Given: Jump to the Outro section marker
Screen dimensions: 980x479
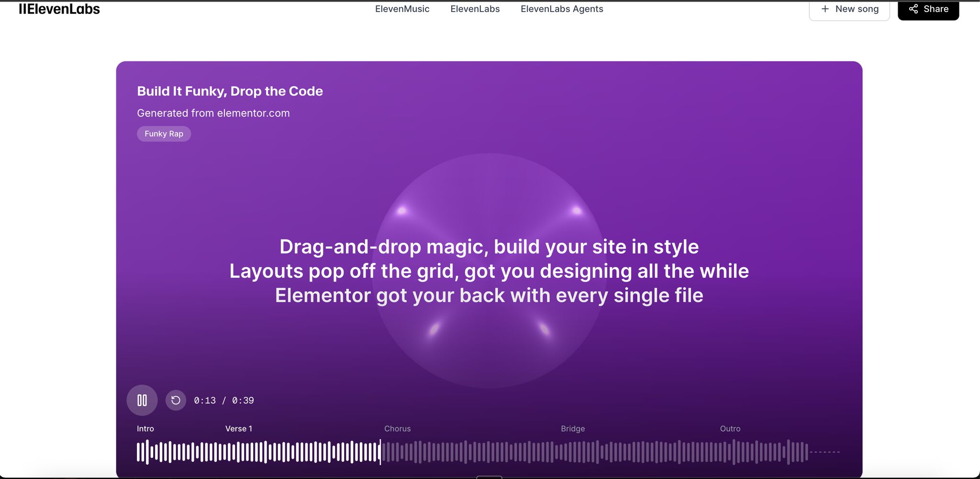Looking at the screenshot, I should point(730,429).
